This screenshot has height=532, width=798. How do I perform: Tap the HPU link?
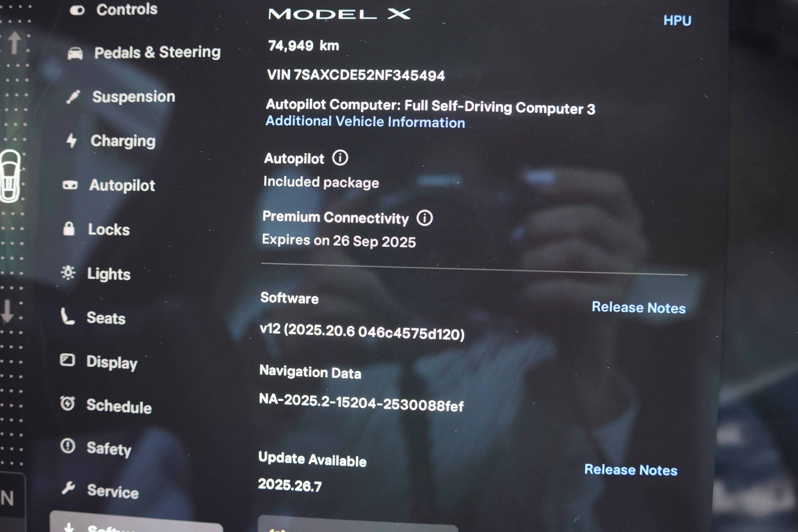coord(677,20)
